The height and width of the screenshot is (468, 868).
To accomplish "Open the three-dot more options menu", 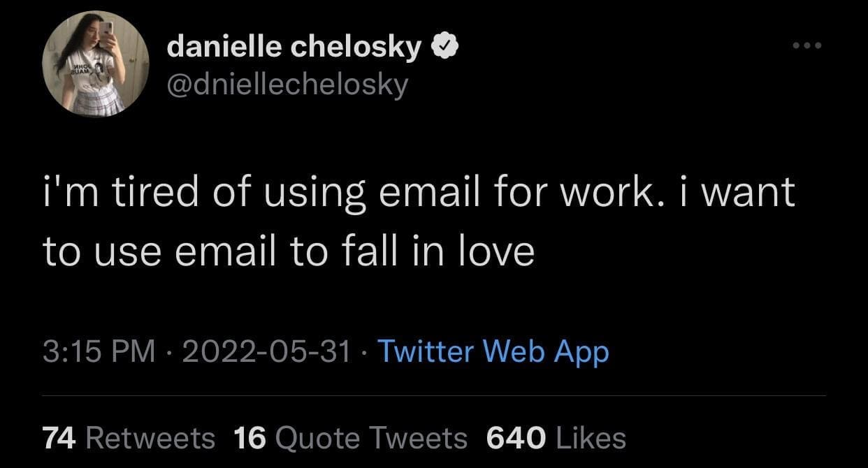I will [x=806, y=46].
